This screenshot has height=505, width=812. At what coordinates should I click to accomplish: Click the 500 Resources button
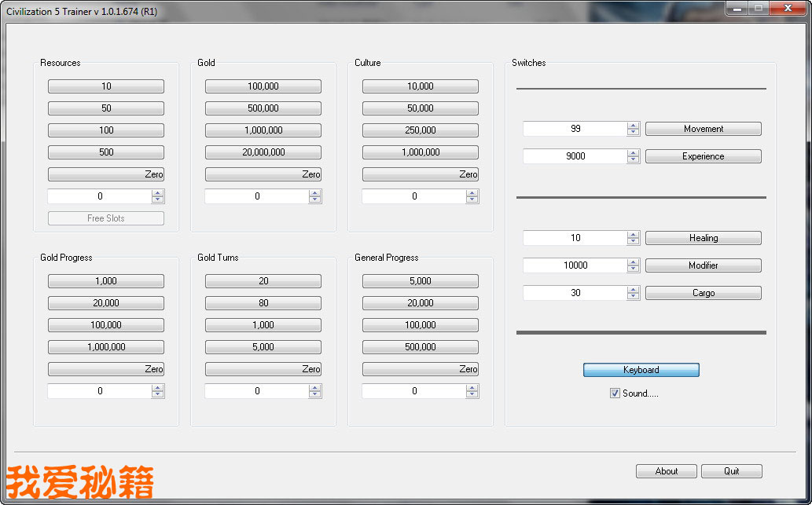click(x=106, y=152)
